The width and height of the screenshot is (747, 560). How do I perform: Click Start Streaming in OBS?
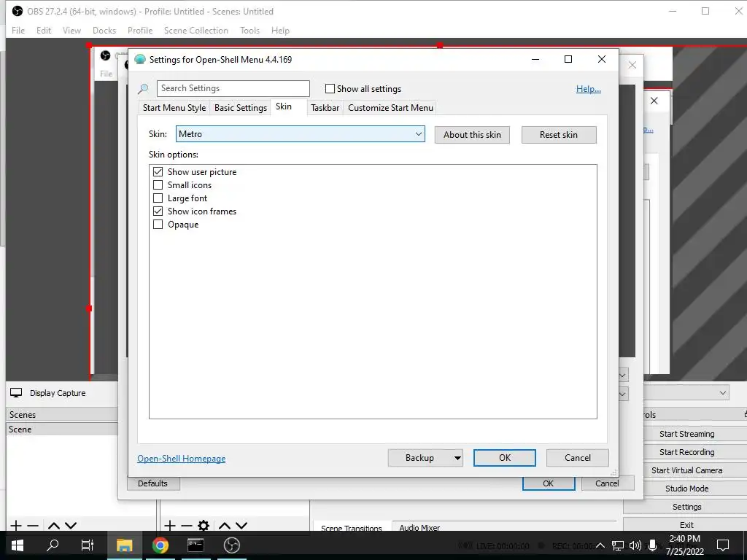click(686, 434)
